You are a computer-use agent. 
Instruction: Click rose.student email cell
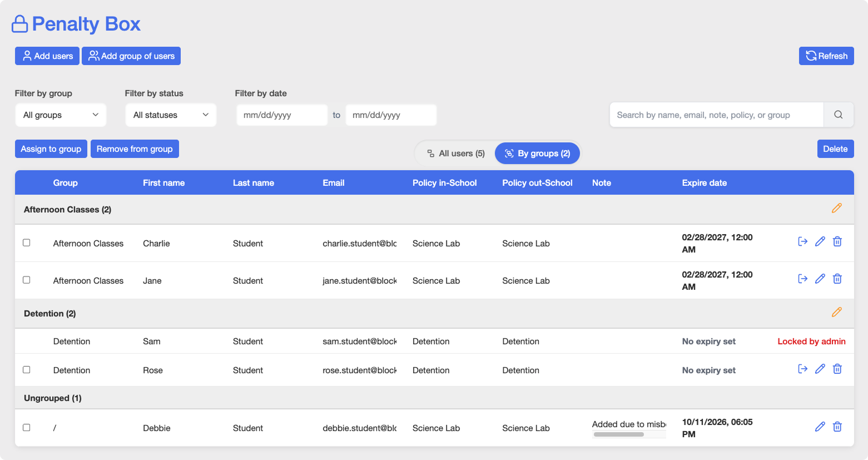360,370
